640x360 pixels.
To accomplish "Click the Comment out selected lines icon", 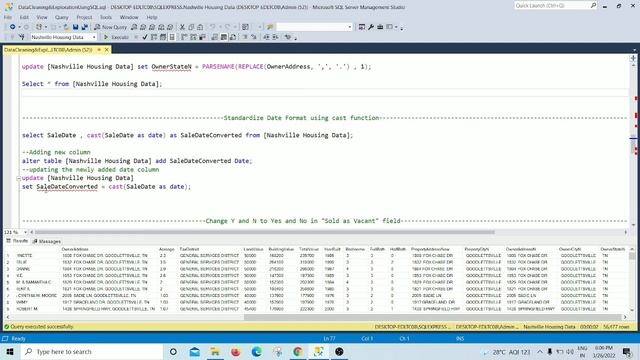I will pyautogui.click(x=245, y=37).
